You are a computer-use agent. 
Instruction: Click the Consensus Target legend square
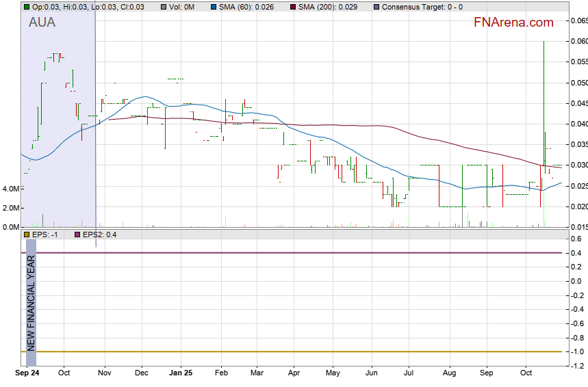point(376,7)
